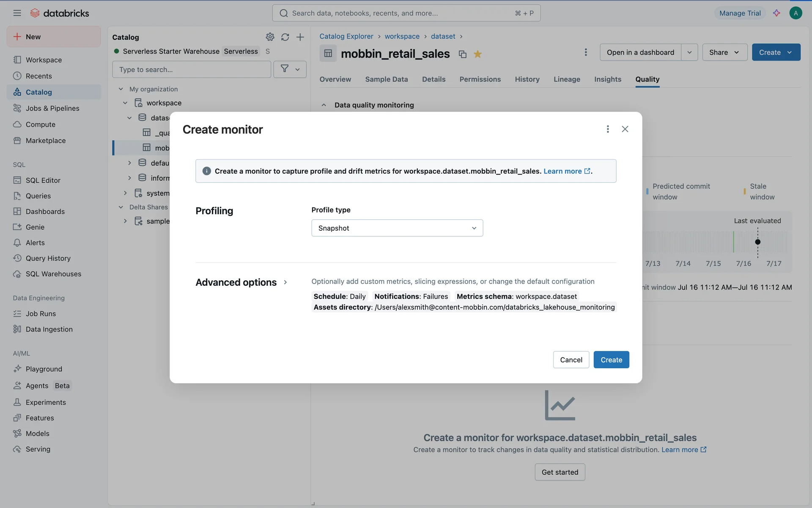This screenshot has width=812, height=508.
Task: Click the Catalog settings gear icon
Action: (x=270, y=37)
